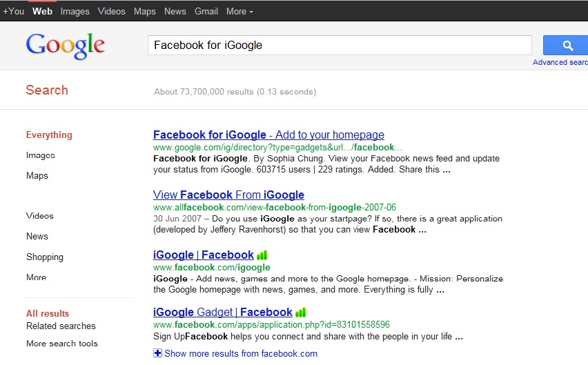This screenshot has height=365, width=588.
Task: Open More search tools
Action: pyautogui.click(x=62, y=343)
